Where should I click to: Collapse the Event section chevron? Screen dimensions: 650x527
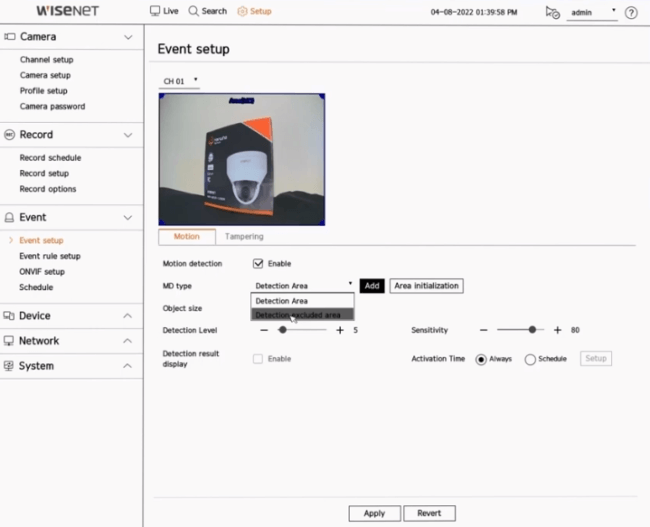[x=128, y=218]
